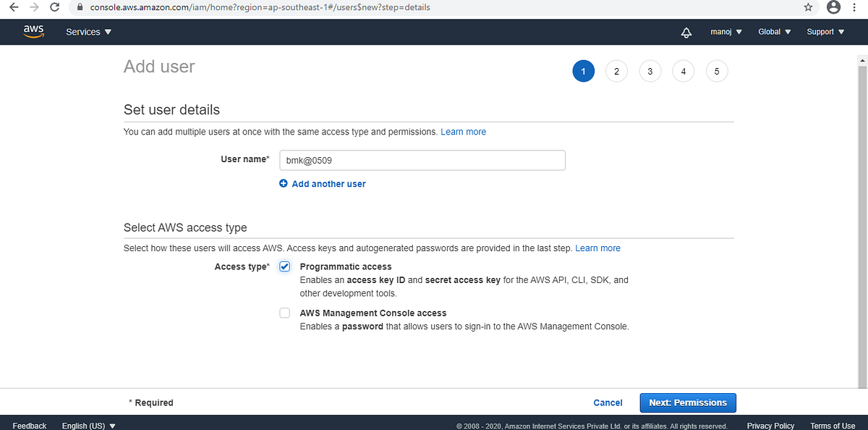Open the Learn more link about access types

pos(598,248)
